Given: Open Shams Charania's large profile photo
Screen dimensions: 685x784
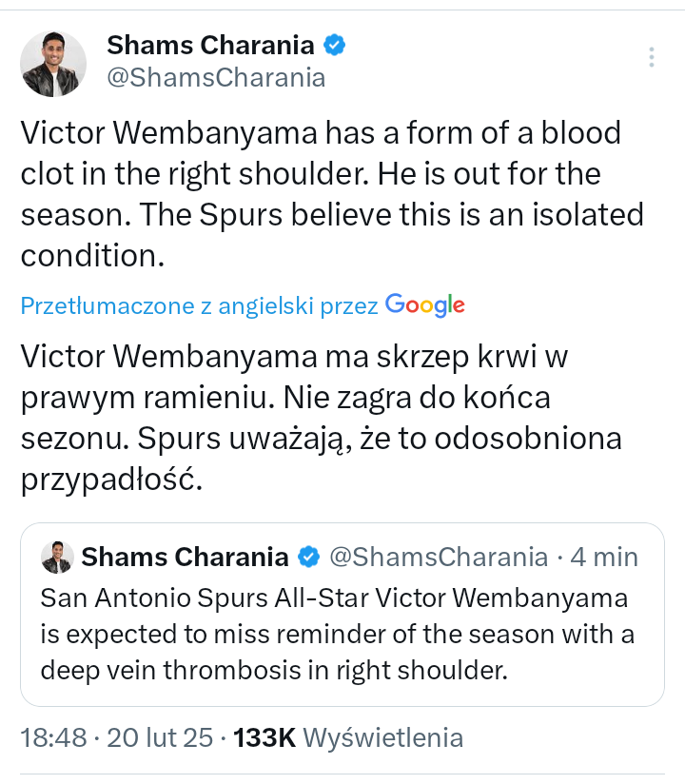Looking at the screenshot, I should [53, 64].
